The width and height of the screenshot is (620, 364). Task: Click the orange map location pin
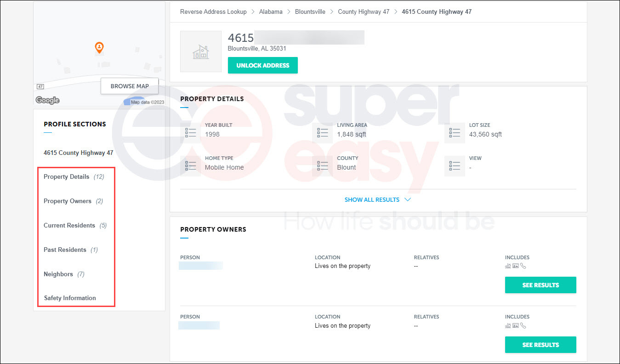tap(99, 47)
